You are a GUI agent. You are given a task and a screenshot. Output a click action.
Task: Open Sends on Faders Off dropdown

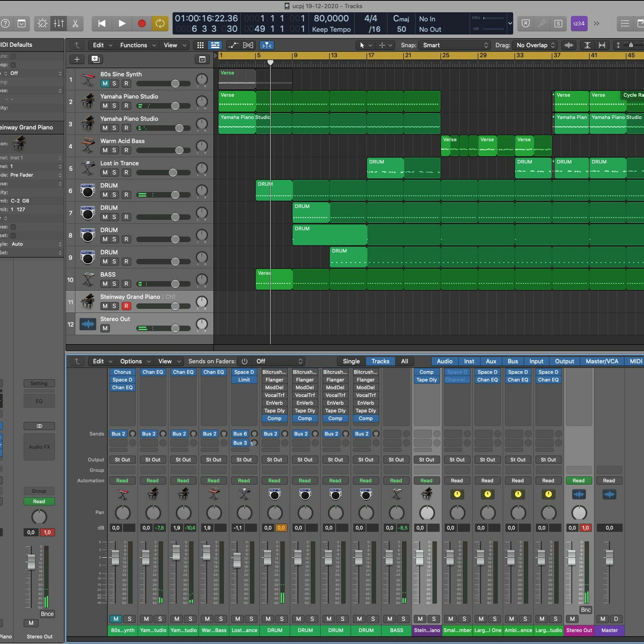coord(279,361)
